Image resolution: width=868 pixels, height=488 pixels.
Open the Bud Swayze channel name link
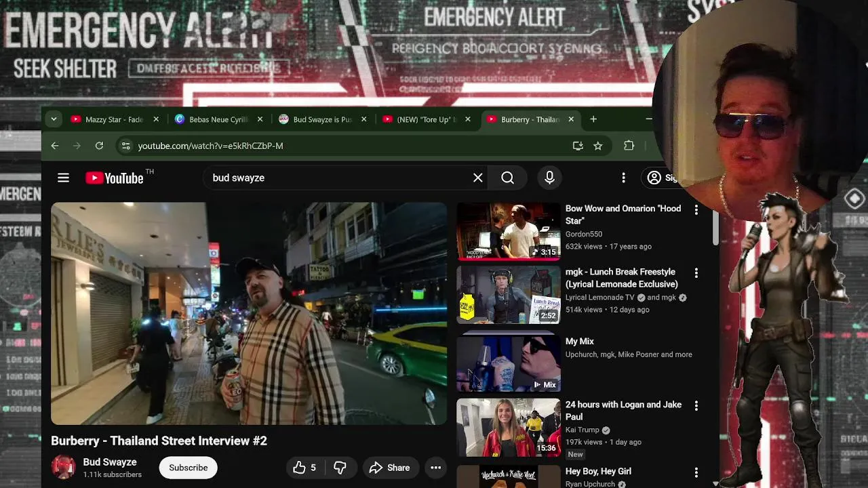tap(110, 462)
